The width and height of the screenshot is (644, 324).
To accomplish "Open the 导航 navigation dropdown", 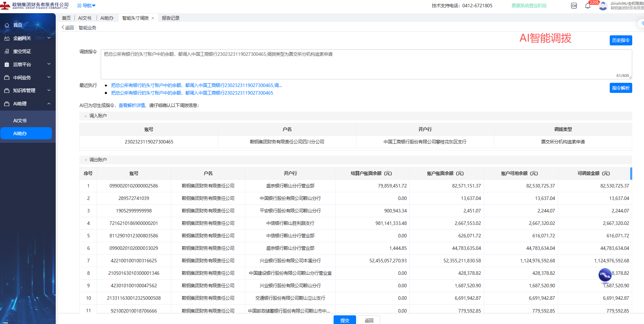I will [x=87, y=6].
